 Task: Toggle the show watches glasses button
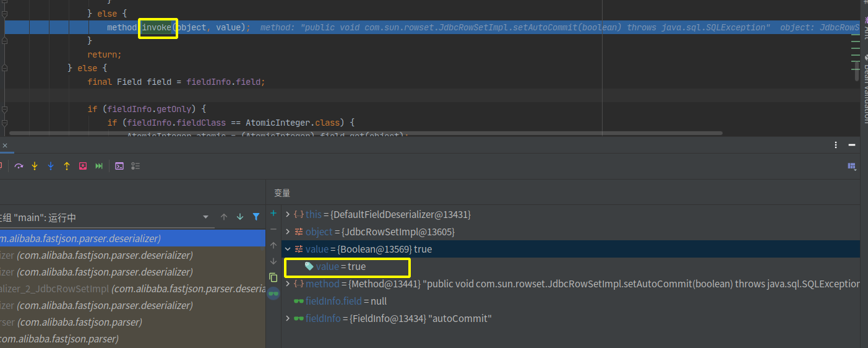click(x=273, y=294)
